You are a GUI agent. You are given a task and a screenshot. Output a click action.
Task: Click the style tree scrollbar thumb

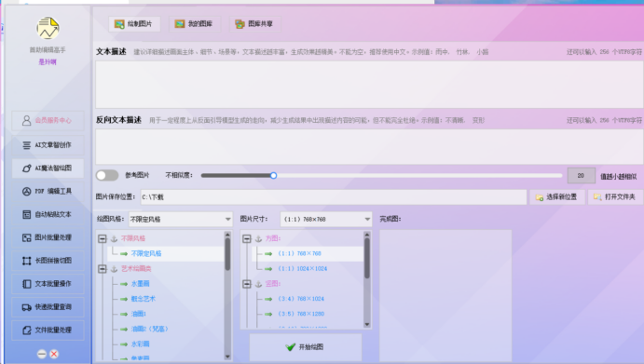click(x=227, y=254)
